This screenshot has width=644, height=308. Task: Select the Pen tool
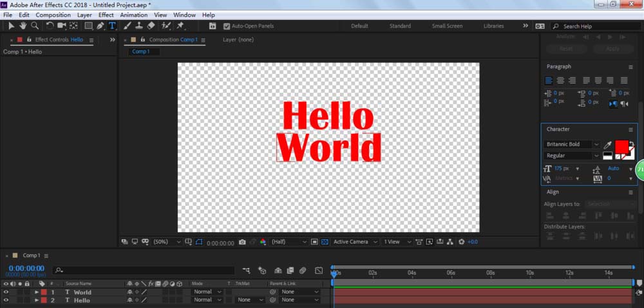100,26
